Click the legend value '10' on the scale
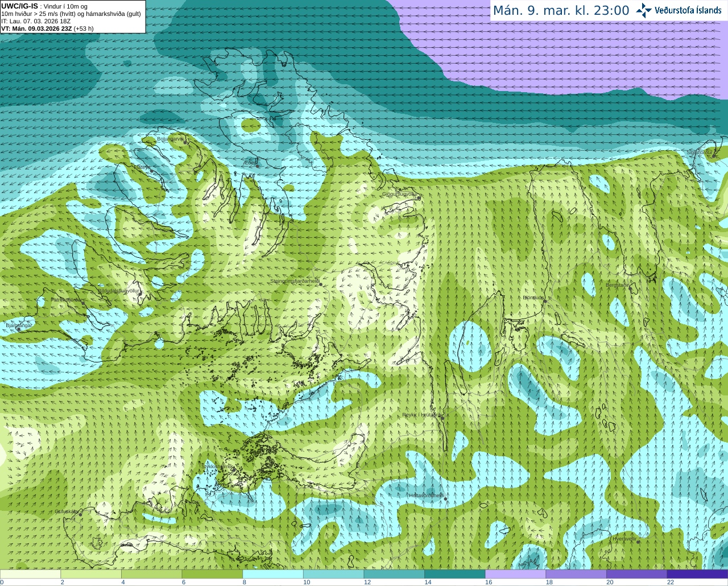Viewport: 728px width, 586px height. [x=307, y=582]
